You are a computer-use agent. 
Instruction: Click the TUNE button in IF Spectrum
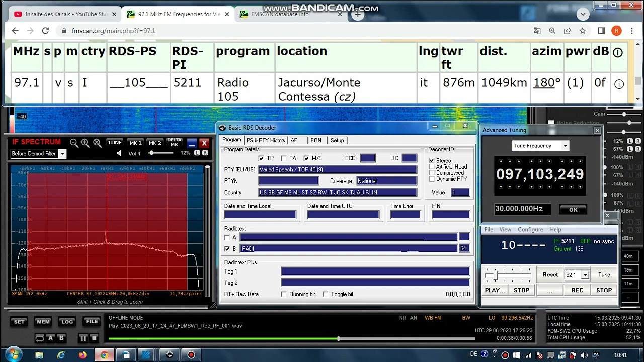click(115, 143)
